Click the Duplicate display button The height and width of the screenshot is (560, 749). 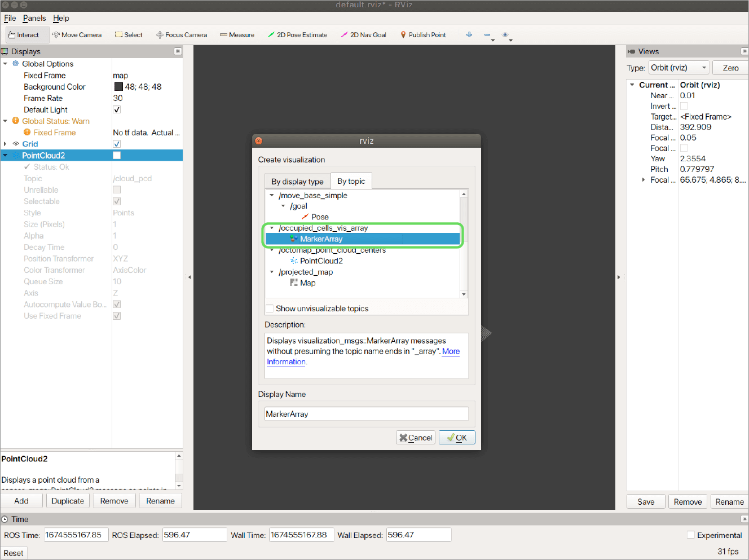click(68, 501)
